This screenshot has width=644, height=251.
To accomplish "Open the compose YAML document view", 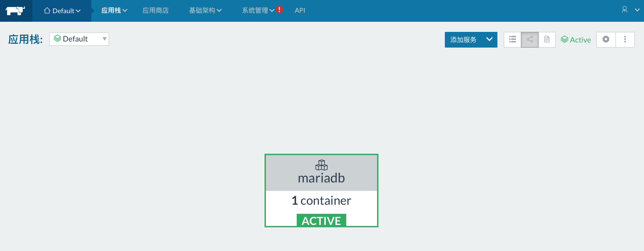I will tap(547, 39).
